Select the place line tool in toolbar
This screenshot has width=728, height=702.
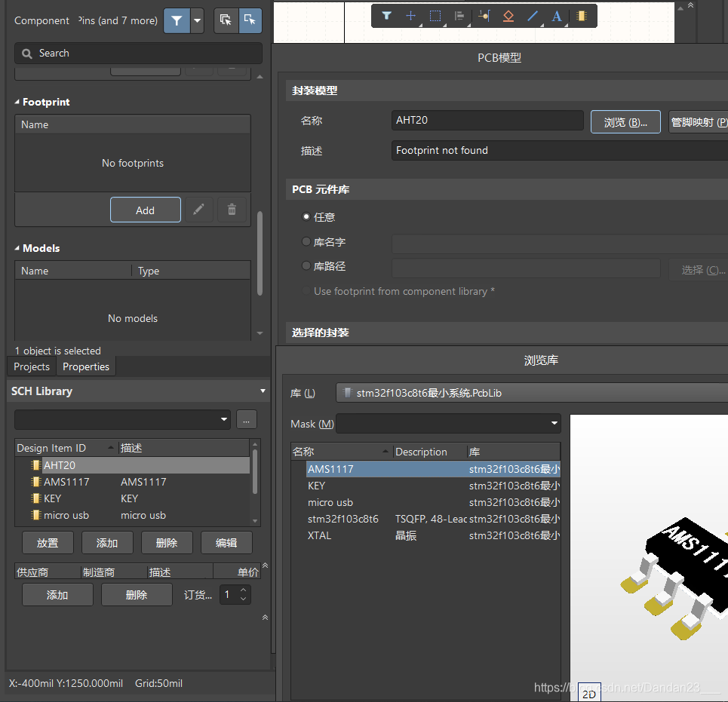(533, 16)
